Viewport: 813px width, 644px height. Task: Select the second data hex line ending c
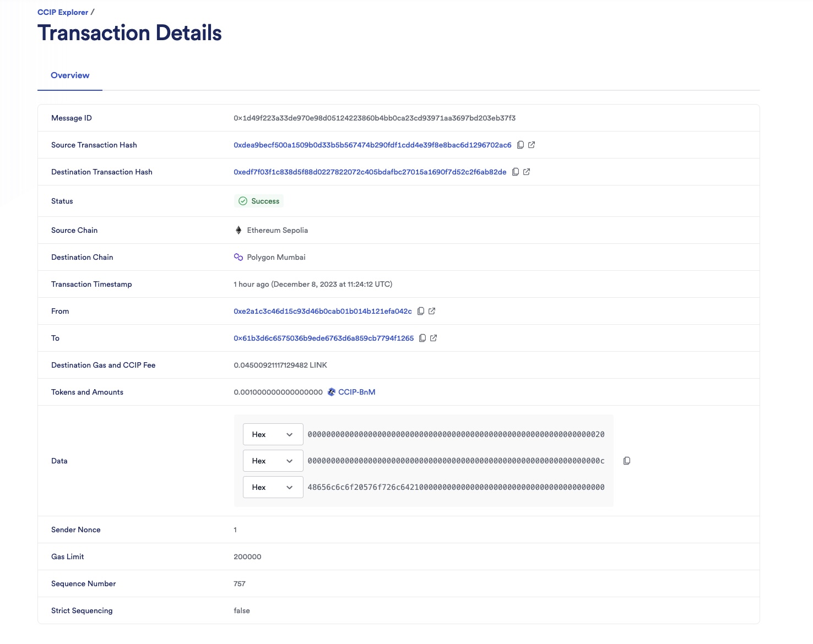[x=456, y=461]
